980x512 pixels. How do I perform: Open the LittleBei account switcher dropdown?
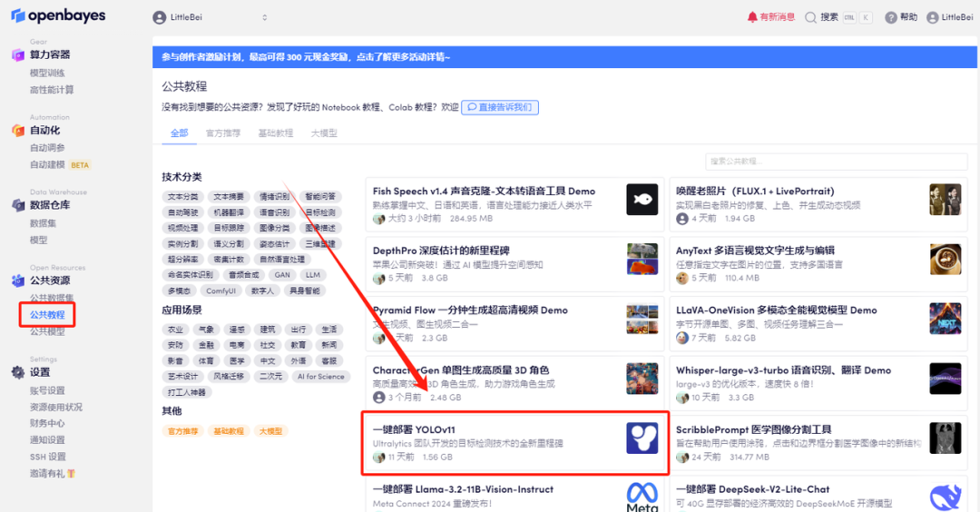(x=211, y=17)
